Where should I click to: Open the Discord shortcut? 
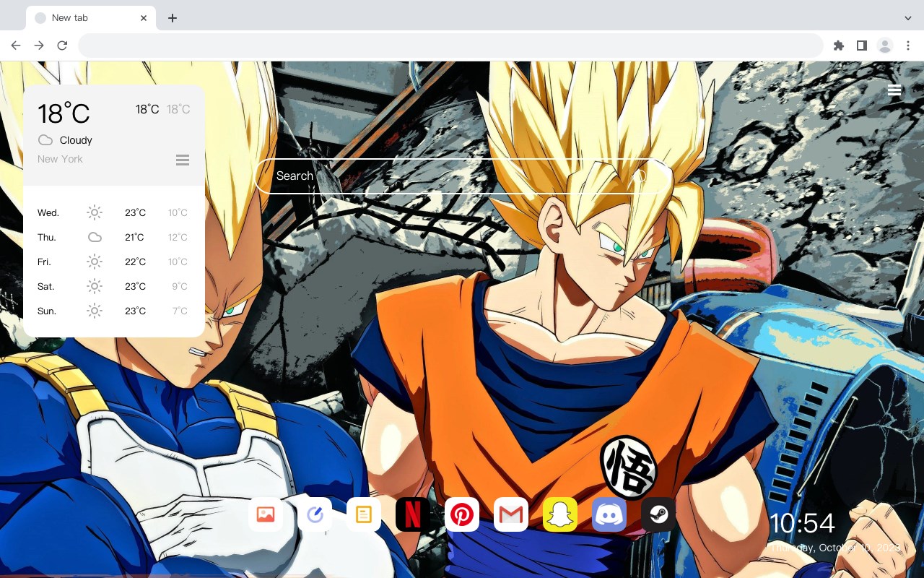pos(609,514)
